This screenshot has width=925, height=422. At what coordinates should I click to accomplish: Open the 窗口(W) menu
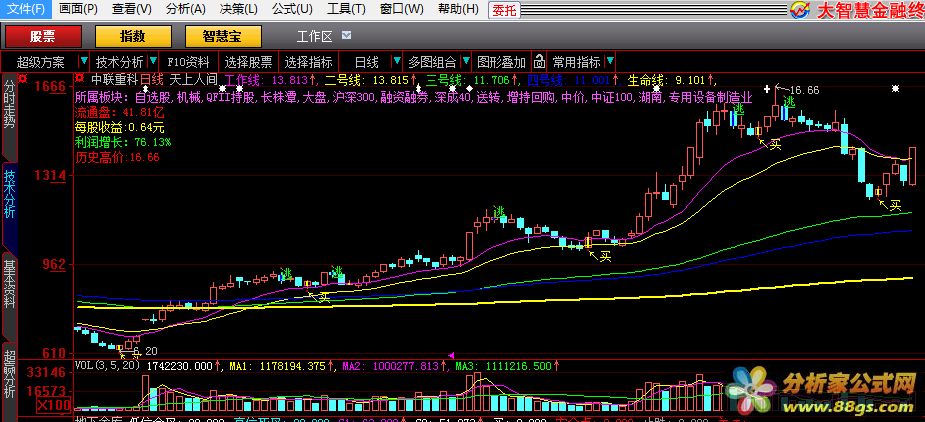(402, 9)
